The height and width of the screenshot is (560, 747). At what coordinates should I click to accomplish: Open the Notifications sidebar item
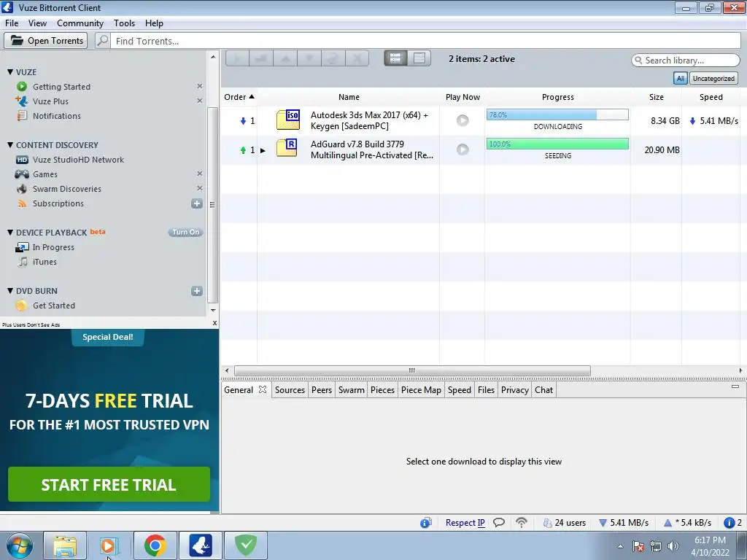coord(57,116)
